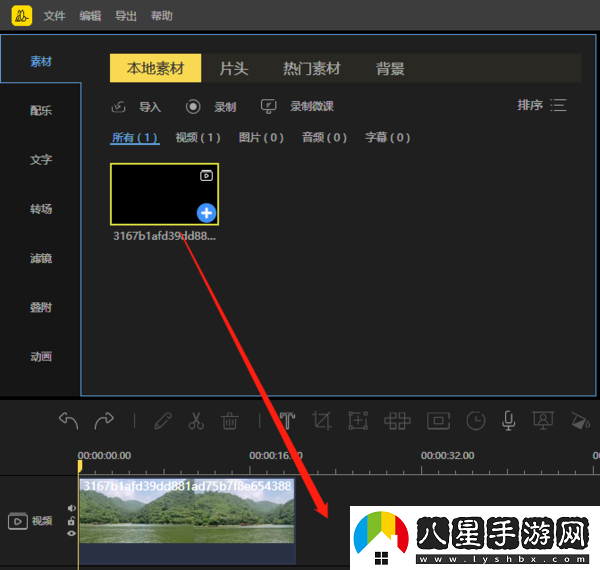The image size is (600, 570).
Task: Click the yellow playhead marker
Action: click(x=80, y=466)
